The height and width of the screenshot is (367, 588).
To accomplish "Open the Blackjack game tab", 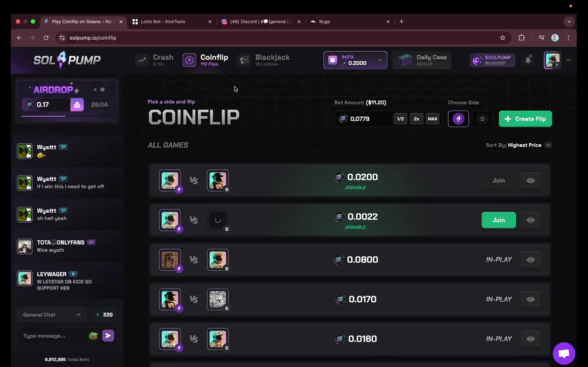I will tap(264, 60).
